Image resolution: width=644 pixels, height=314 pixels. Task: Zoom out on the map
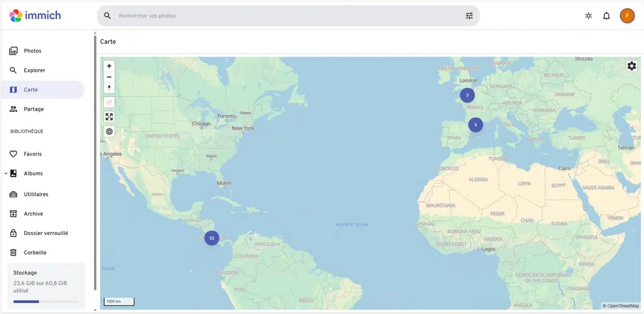pos(109,77)
